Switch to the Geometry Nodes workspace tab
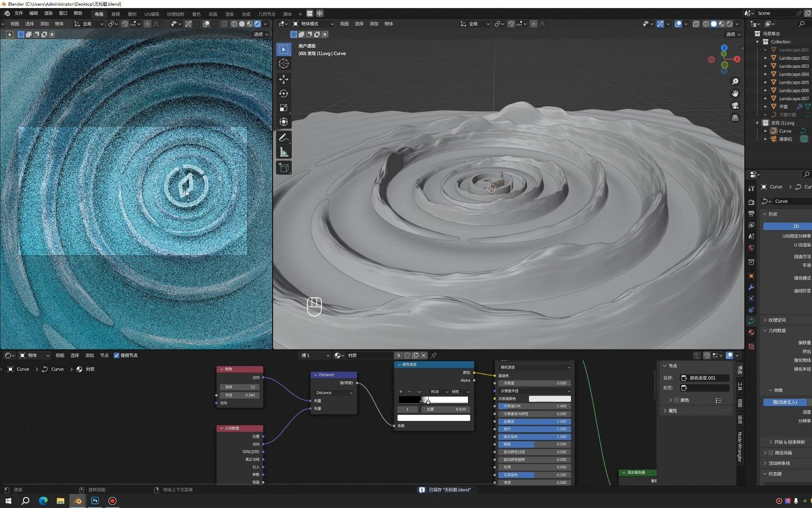 (266, 14)
